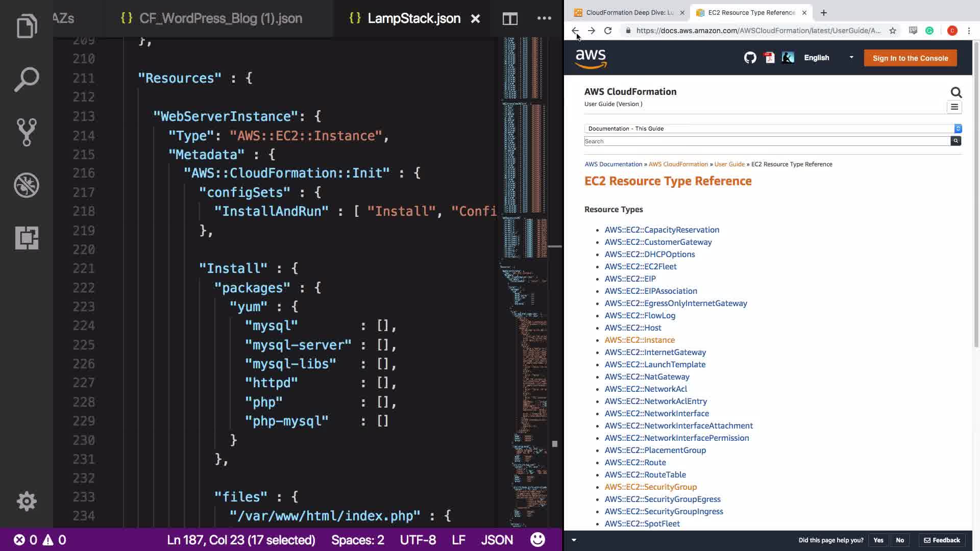Answer No to page helpfulness
The image size is (980, 551).
pos(900,540)
